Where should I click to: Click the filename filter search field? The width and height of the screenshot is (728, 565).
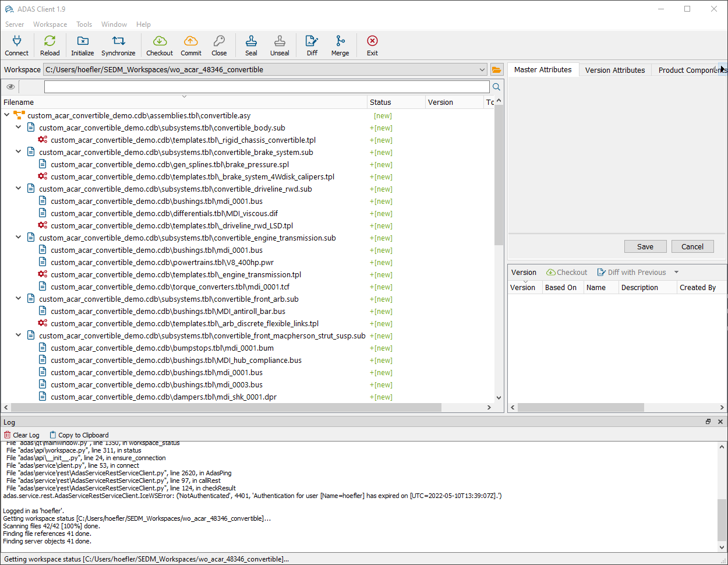(x=267, y=87)
